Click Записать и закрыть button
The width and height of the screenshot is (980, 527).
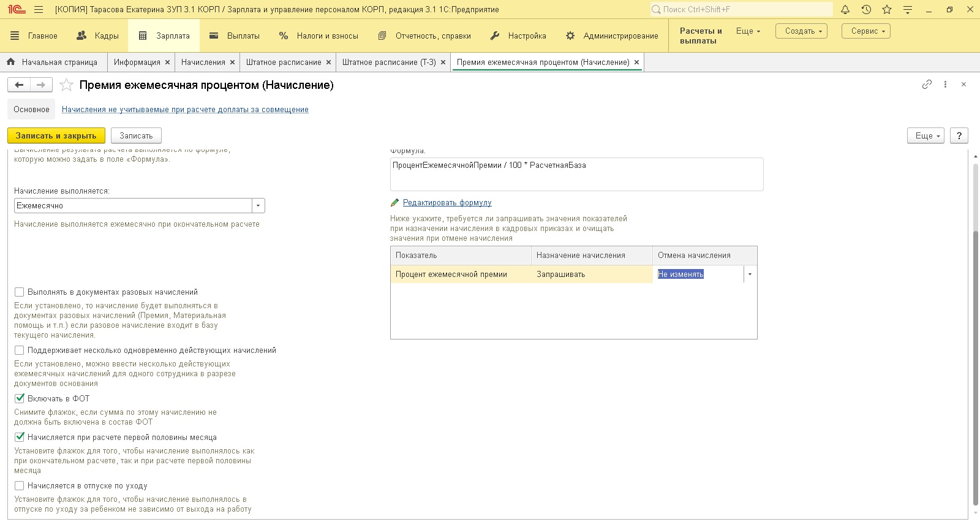tap(56, 136)
